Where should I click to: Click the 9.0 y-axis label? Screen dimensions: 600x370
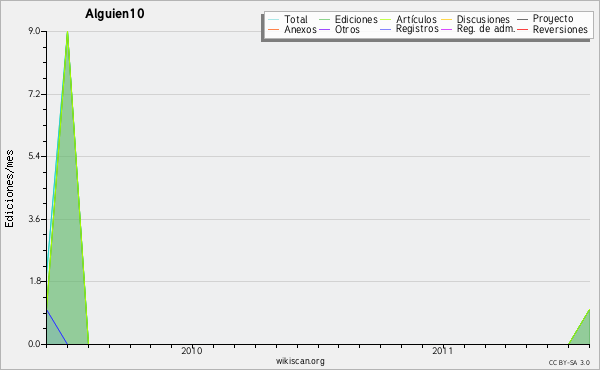[34, 31]
